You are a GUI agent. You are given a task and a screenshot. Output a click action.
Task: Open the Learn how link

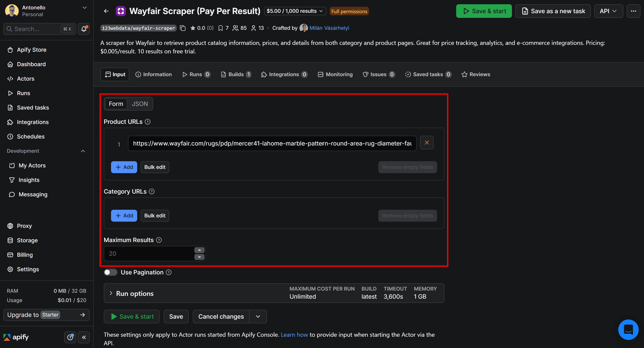[x=294, y=335]
